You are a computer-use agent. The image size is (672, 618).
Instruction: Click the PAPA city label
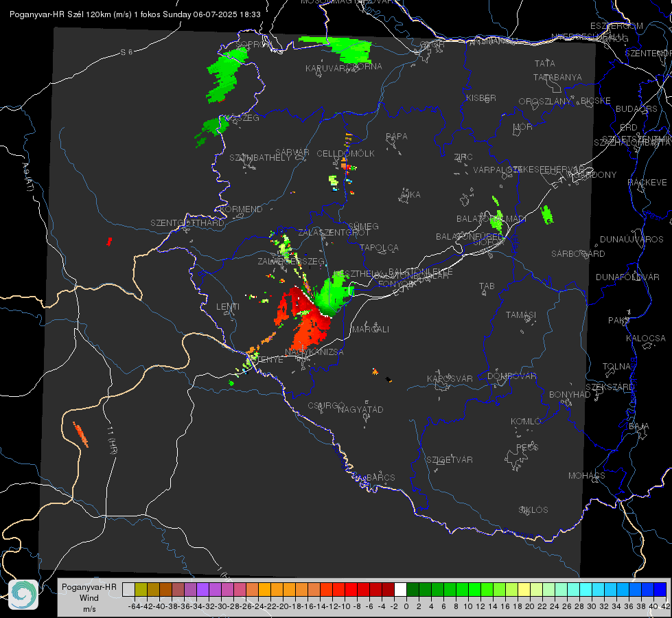[397, 137]
